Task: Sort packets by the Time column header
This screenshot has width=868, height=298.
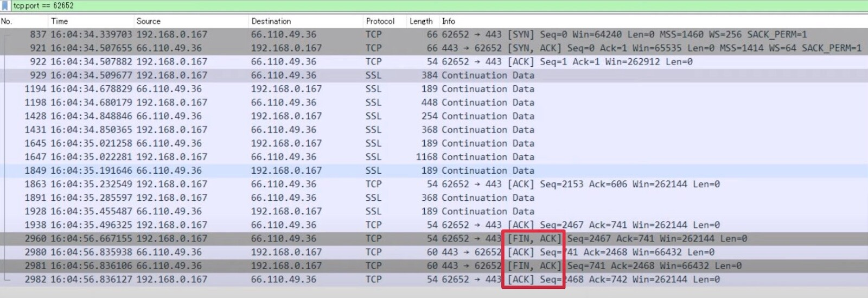Action: tap(60, 21)
